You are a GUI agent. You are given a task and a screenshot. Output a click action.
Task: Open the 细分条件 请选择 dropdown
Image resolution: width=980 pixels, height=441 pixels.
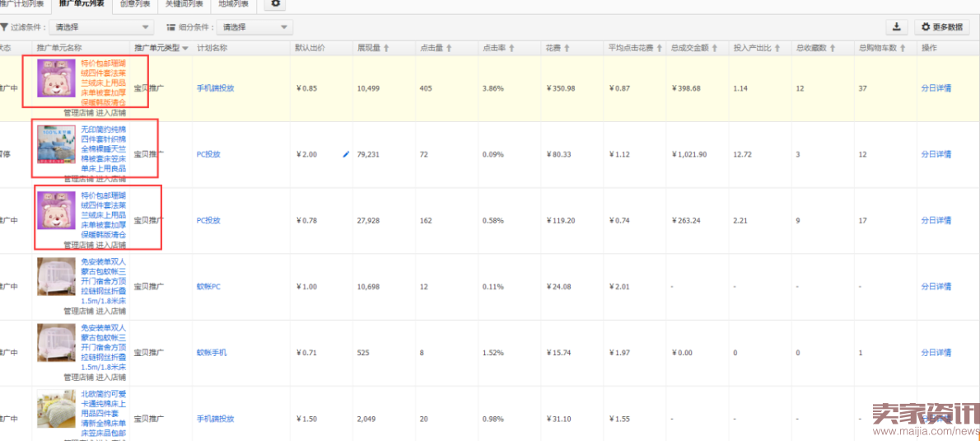254,27
